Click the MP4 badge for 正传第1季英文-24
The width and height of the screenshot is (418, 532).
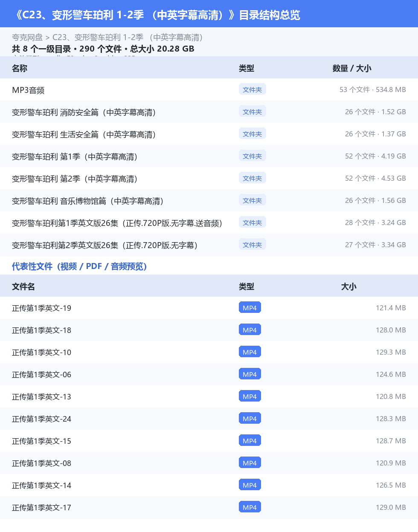(x=250, y=419)
